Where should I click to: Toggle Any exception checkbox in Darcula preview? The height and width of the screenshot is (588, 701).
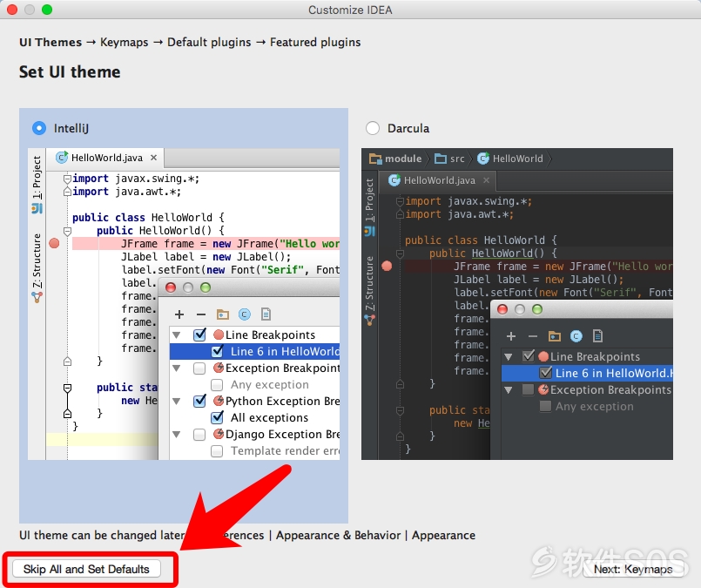545,406
